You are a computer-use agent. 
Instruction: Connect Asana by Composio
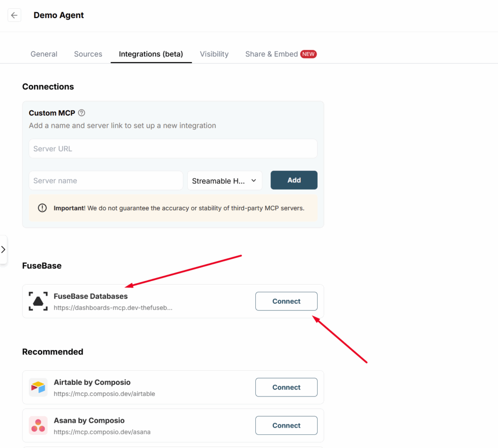[x=286, y=425]
